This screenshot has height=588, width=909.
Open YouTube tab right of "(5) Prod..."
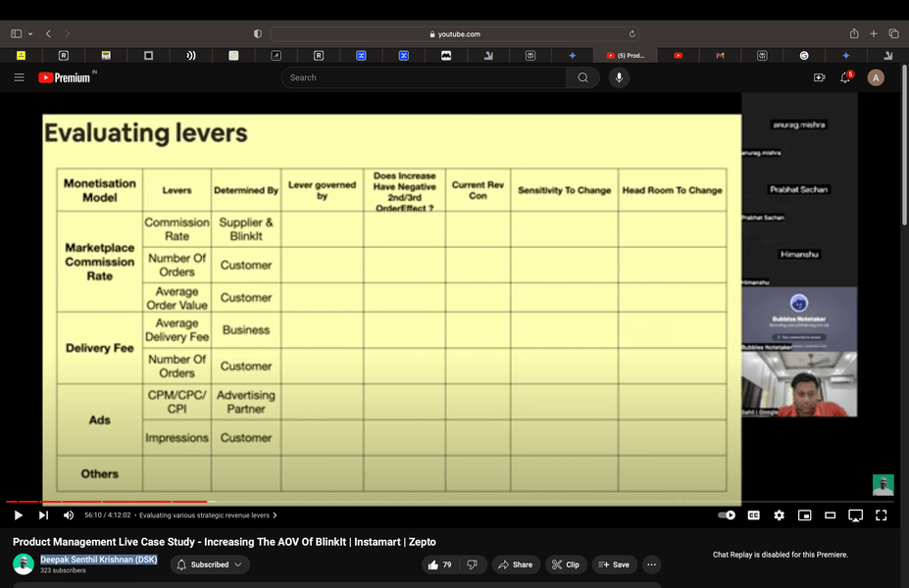click(x=679, y=56)
